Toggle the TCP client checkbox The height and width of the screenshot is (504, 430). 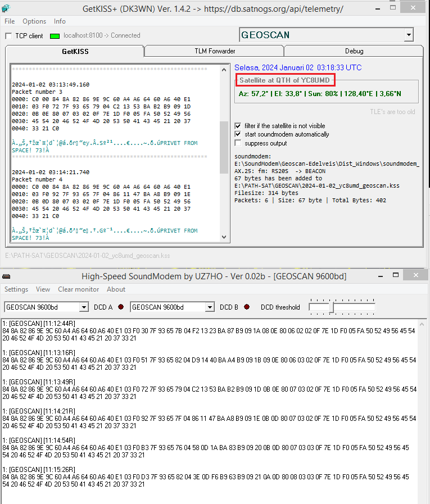point(8,36)
